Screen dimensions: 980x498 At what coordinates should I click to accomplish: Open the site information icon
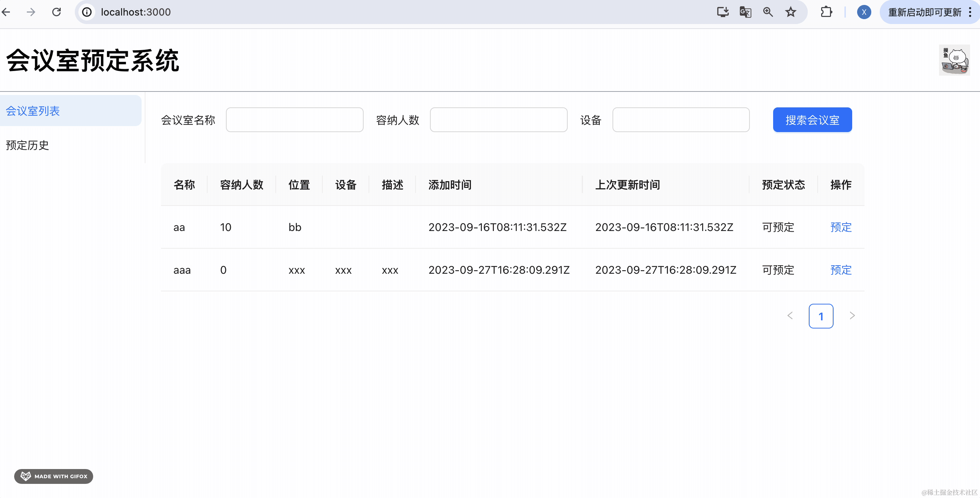pyautogui.click(x=87, y=12)
